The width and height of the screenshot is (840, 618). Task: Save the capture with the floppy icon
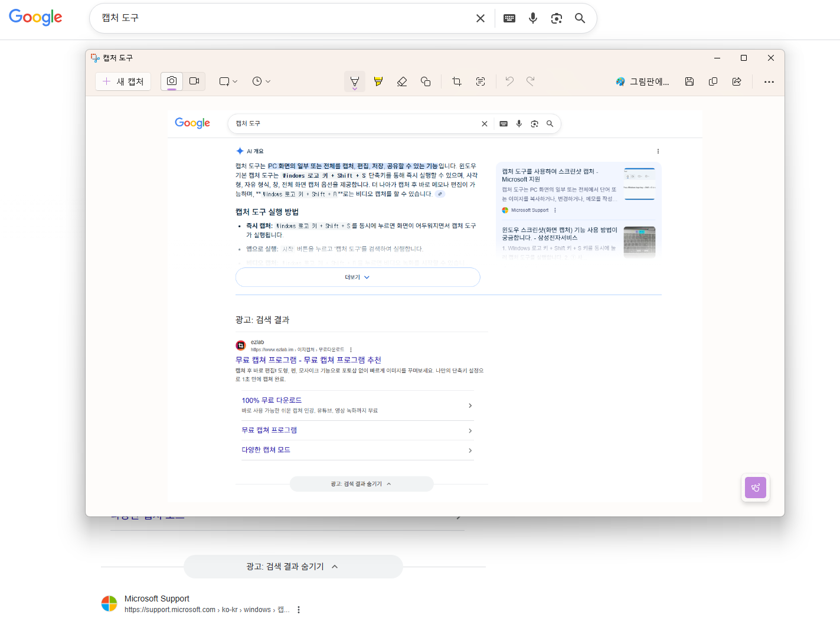tap(689, 81)
